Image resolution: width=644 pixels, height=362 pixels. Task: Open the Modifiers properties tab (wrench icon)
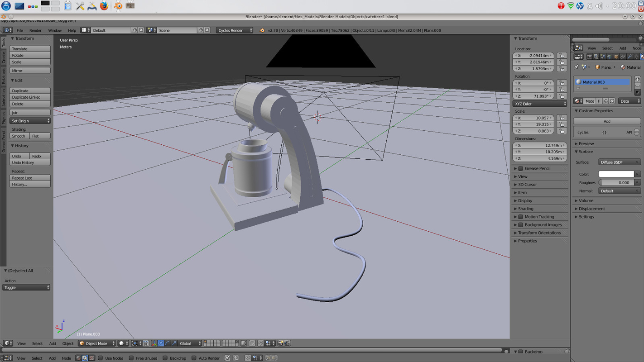630,56
